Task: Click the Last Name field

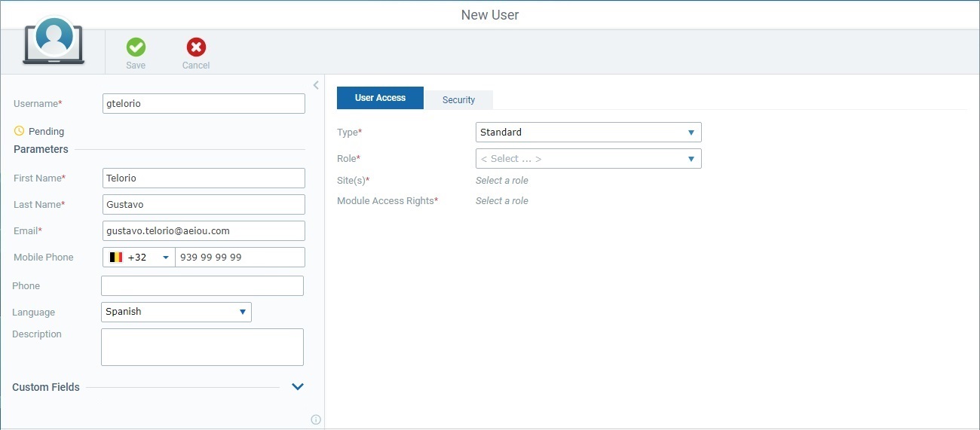Action: [204, 205]
